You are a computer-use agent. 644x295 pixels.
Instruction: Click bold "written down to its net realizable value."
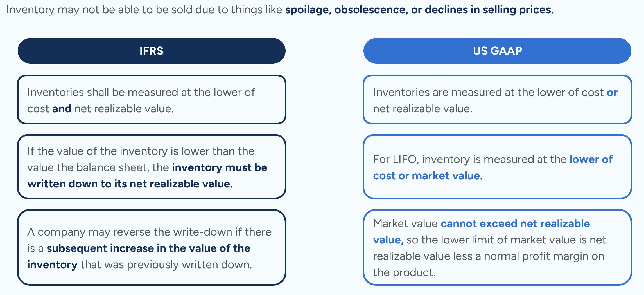point(130,184)
